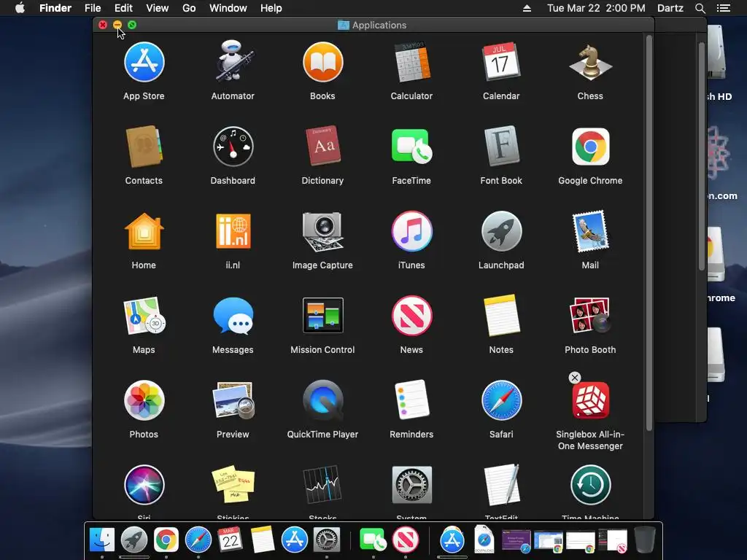Click the date and time in the menu bar
The width and height of the screenshot is (747, 560).
click(596, 8)
